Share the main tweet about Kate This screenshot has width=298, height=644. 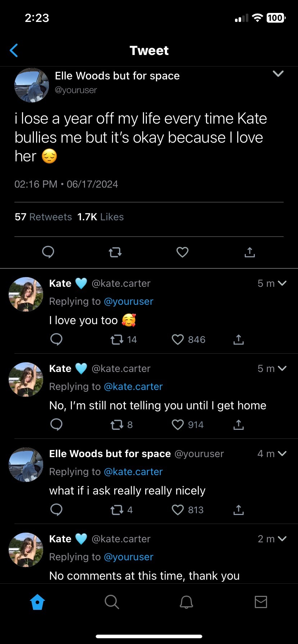tap(249, 252)
